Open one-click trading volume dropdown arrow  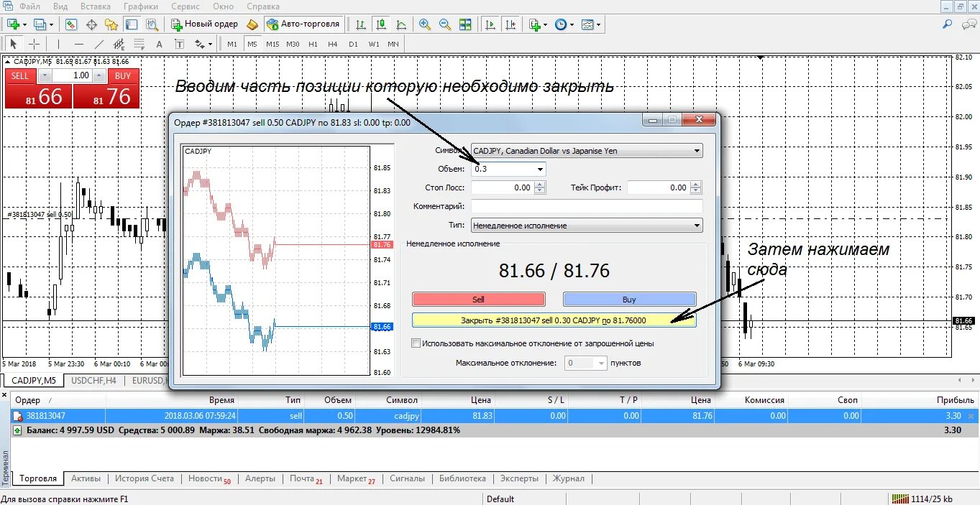pos(45,75)
